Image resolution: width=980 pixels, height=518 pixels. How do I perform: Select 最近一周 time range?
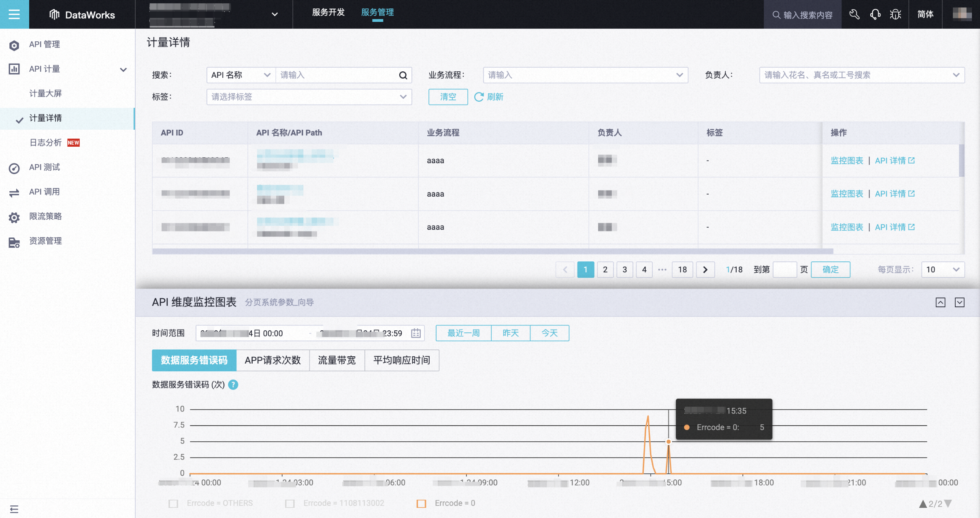(x=463, y=333)
